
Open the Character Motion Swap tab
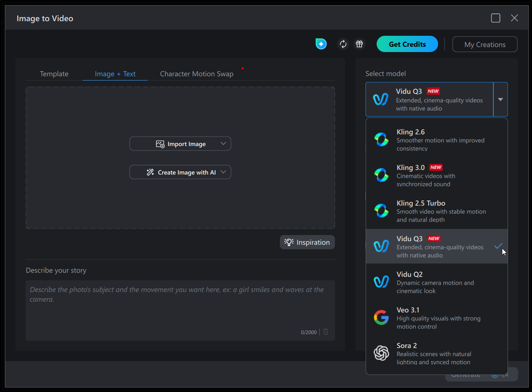point(196,74)
